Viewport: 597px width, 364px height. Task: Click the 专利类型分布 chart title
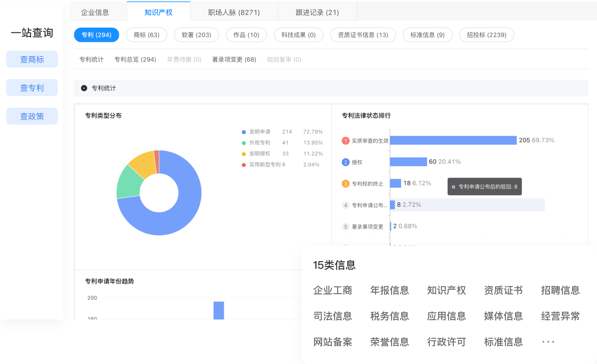pyautogui.click(x=103, y=116)
